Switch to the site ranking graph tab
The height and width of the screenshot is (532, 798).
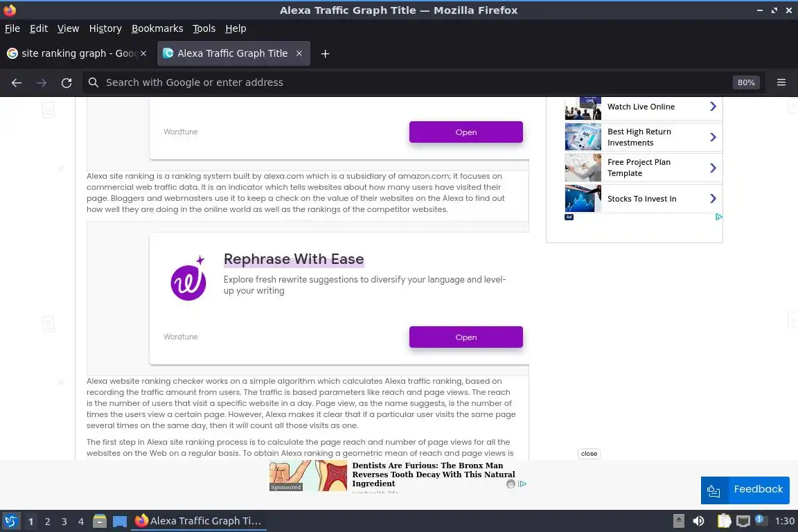pyautogui.click(x=76, y=53)
